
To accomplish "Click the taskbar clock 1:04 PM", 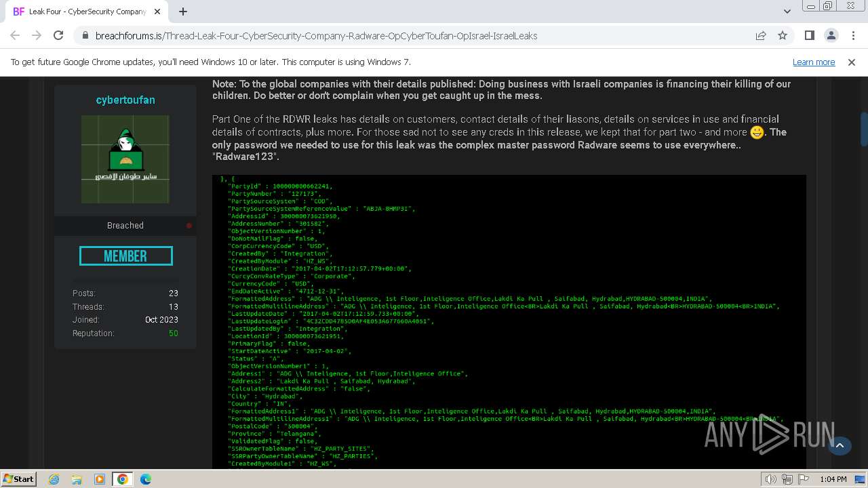I will click(833, 479).
